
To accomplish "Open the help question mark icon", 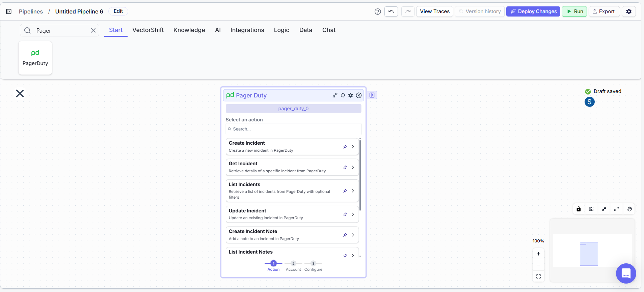I will pos(378,11).
